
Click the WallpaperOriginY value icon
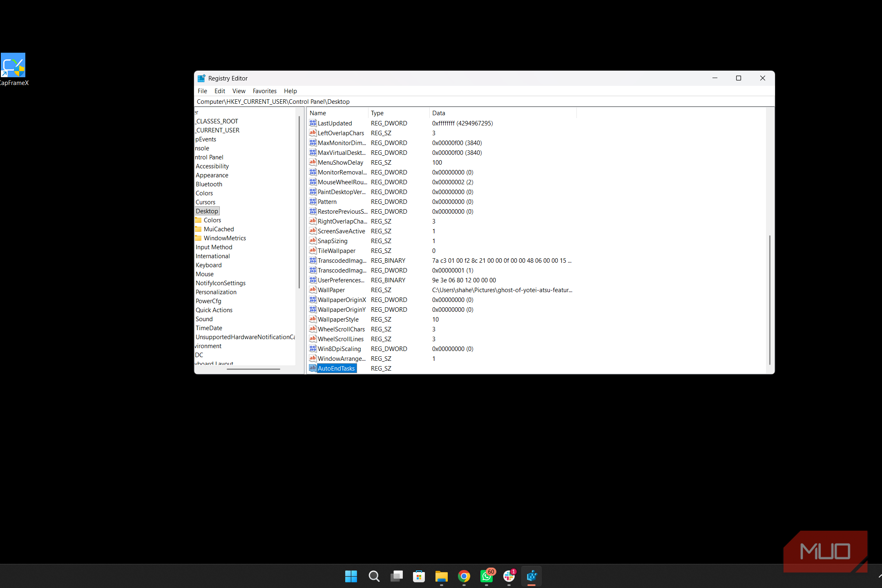(313, 309)
